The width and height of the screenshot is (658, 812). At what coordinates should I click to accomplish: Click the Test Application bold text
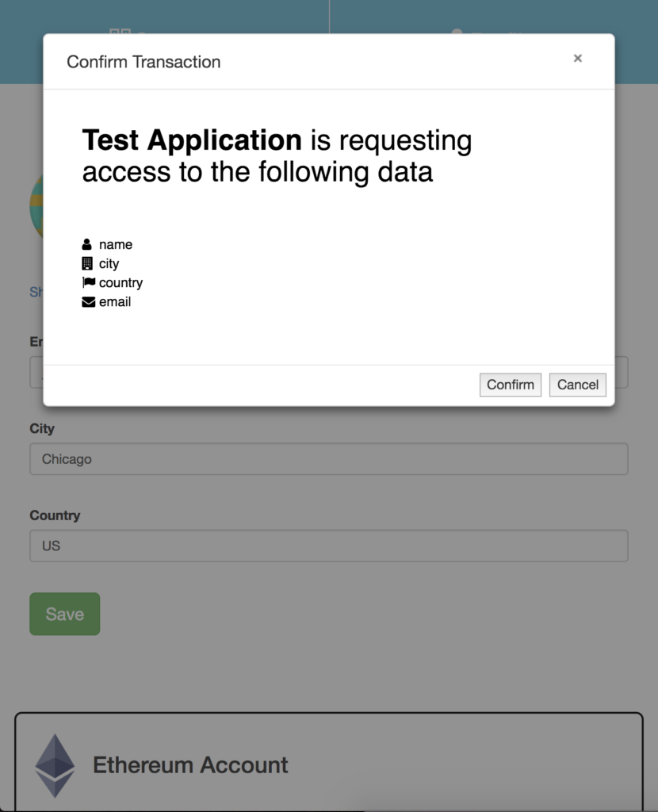tap(192, 140)
